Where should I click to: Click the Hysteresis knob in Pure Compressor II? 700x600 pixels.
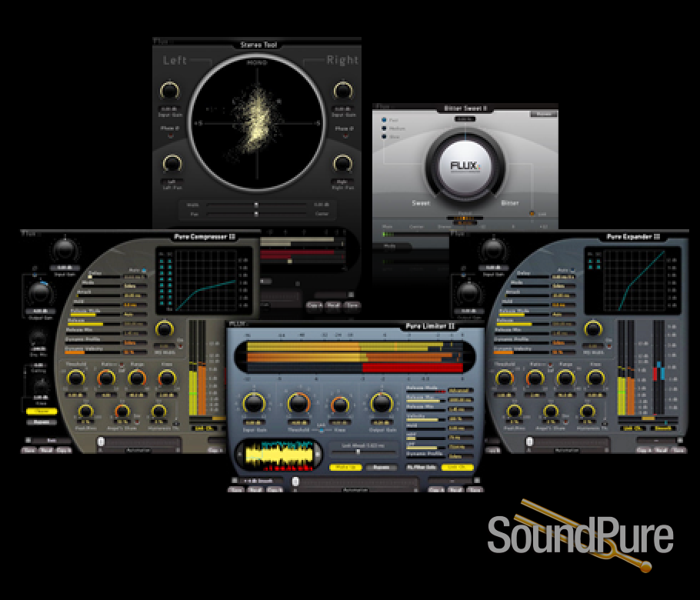(x=158, y=412)
